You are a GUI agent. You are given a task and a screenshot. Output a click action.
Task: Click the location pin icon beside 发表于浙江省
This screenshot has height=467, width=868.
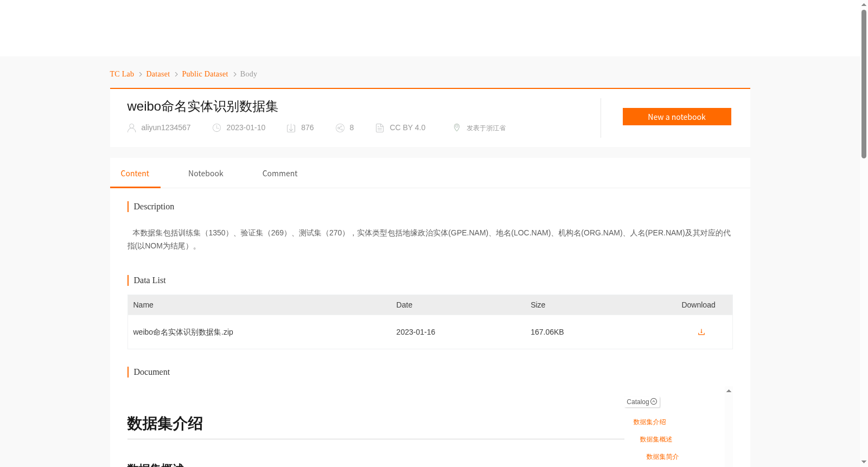pos(457,127)
